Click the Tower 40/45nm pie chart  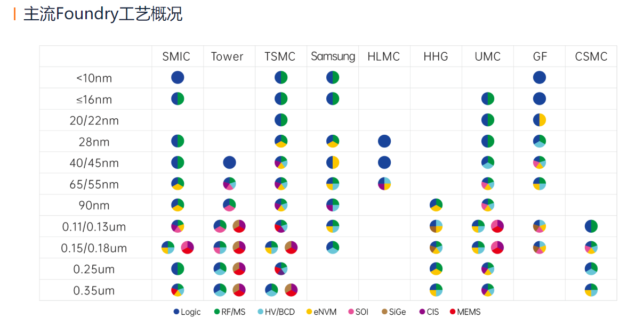pos(229,162)
